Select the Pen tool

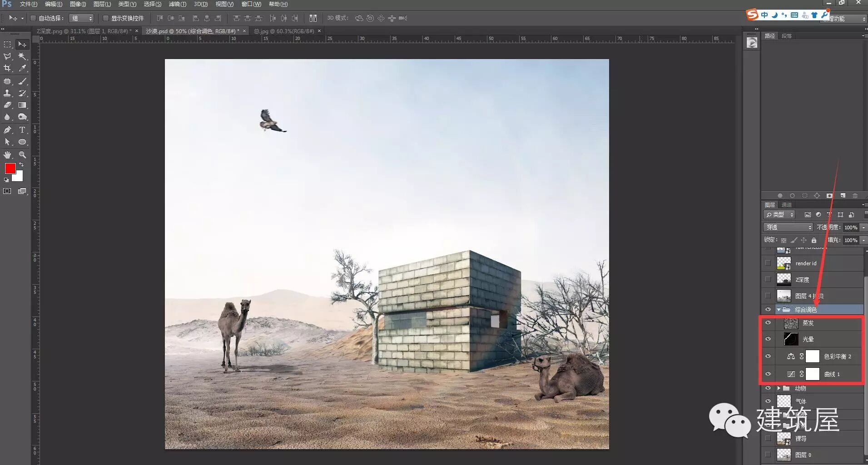coord(7,130)
